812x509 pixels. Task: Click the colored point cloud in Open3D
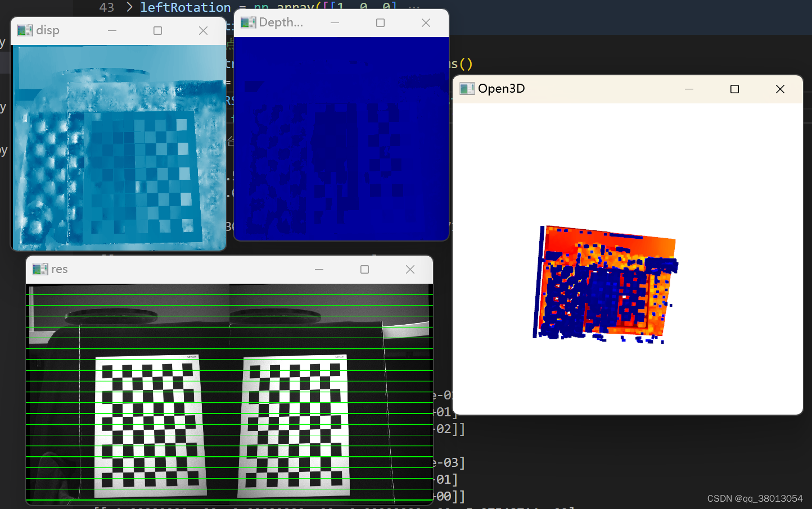pyautogui.click(x=606, y=284)
